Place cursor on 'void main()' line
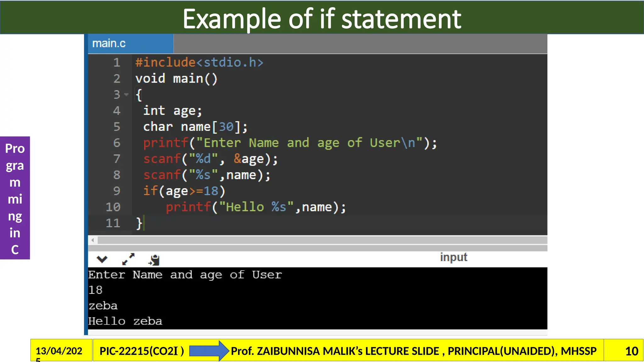This screenshot has width=644, height=362. [176, 79]
